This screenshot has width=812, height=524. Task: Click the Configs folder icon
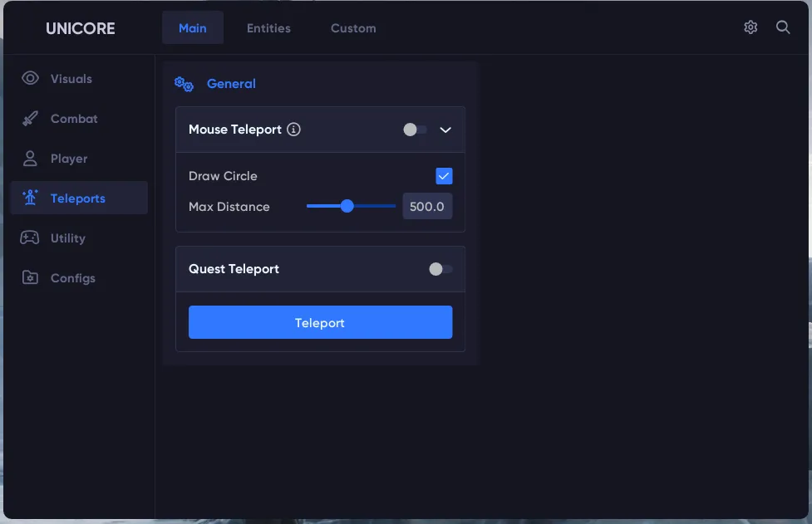pos(31,278)
